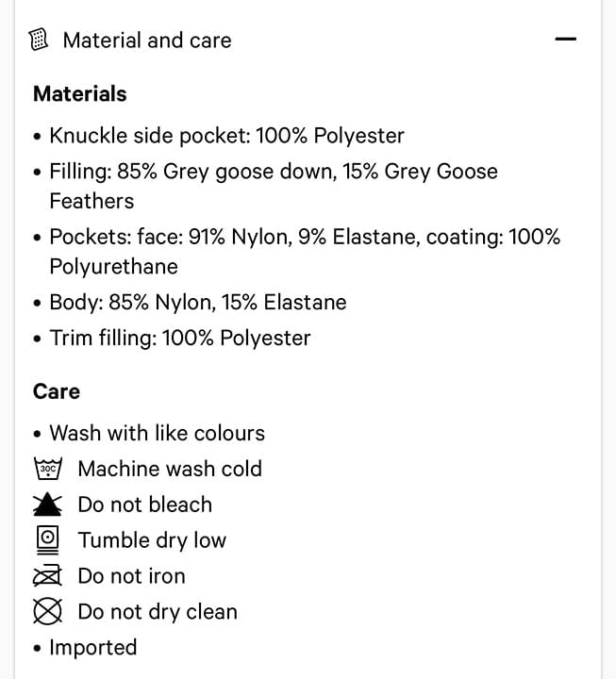Image resolution: width=616 pixels, height=679 pixels.
Task: Click the Filling grey goose down text
Action: click(x=274, y=186)
